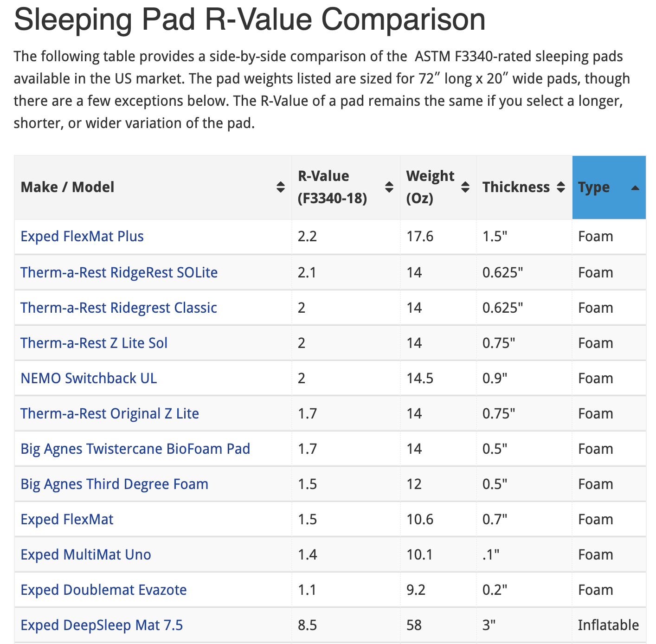Click the Make / Model header text

pos(67,187)
